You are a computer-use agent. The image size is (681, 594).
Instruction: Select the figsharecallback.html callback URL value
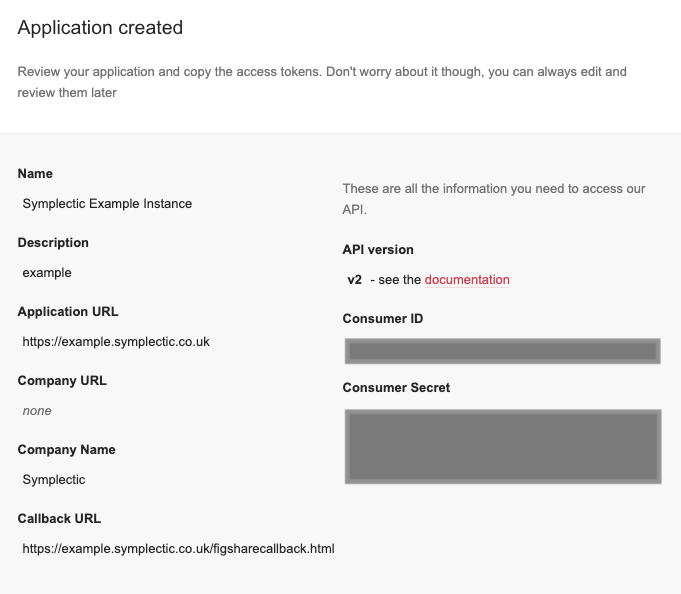(x=178, y=549)
